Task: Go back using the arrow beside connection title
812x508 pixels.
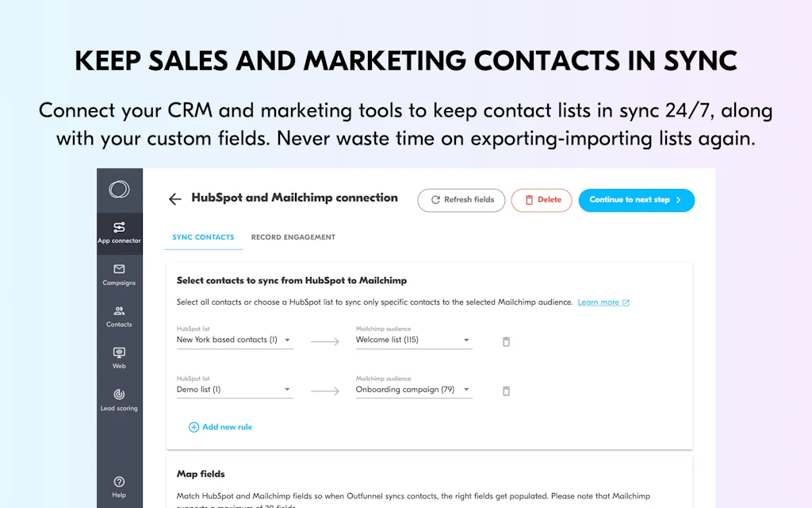Action: [x=175, y=198]
